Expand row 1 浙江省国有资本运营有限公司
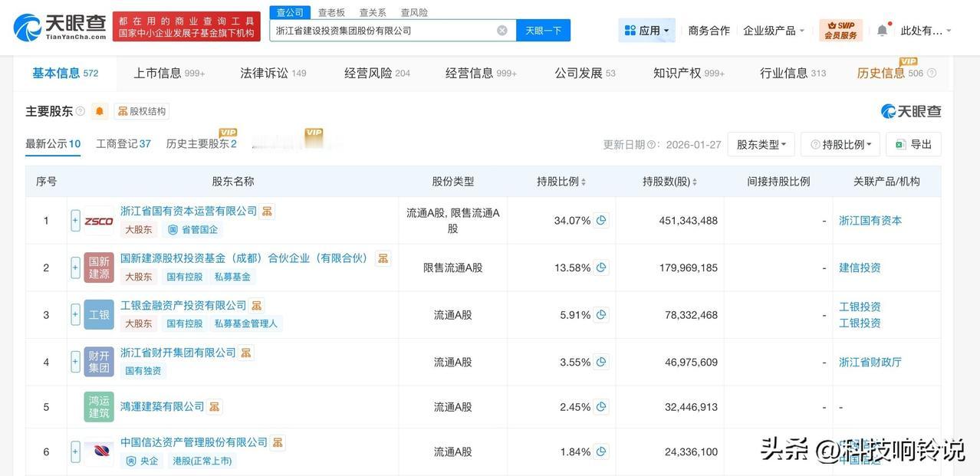The width and height of the screenshot is (980, 476). pyautogui.click(x=75, y=221)
